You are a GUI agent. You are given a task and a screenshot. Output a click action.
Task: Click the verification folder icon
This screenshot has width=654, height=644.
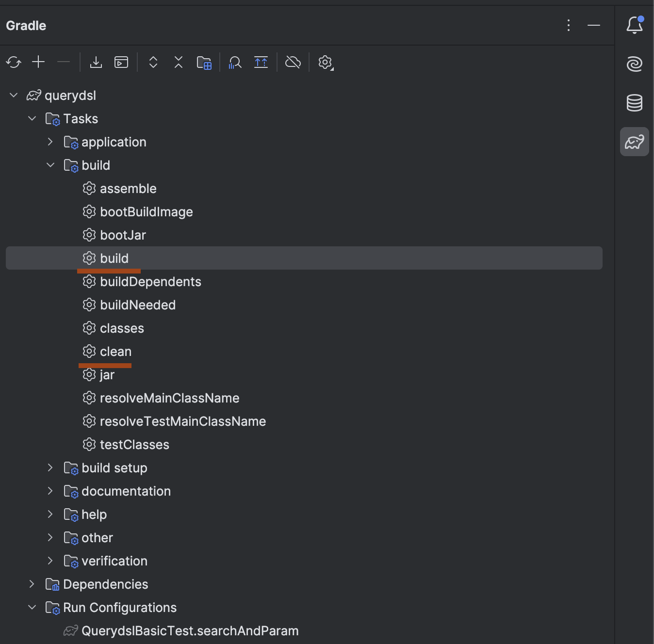coord(71,561)
